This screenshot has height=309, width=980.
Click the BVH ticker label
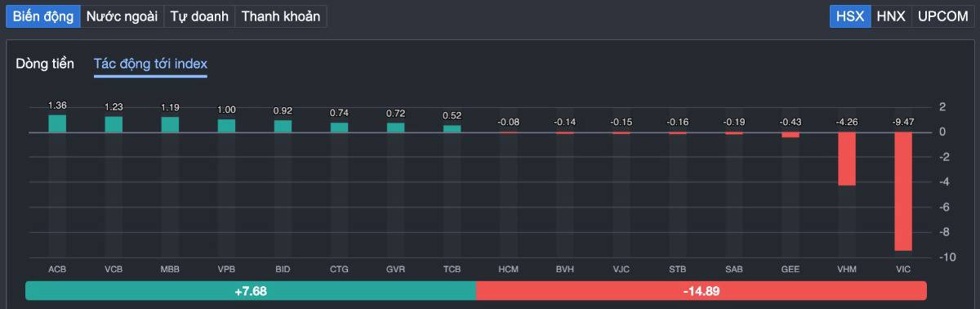[x=564, y=269]
